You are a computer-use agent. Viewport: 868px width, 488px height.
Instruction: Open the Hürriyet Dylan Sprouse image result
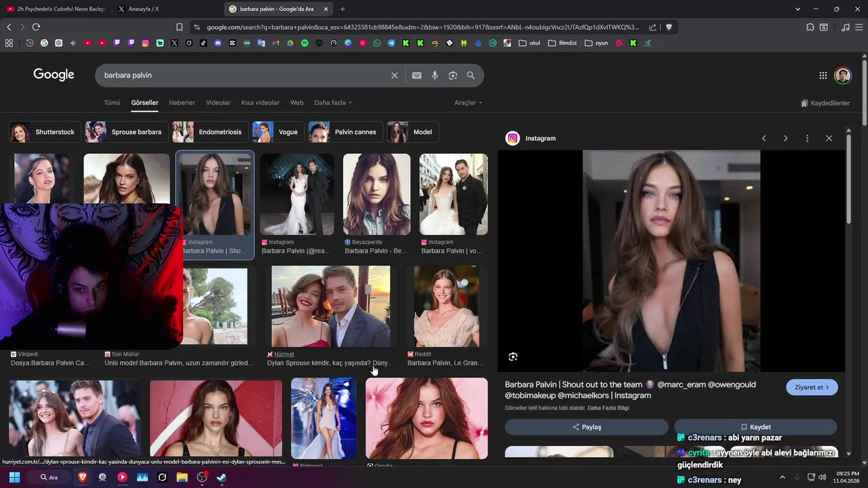(331, 306)
